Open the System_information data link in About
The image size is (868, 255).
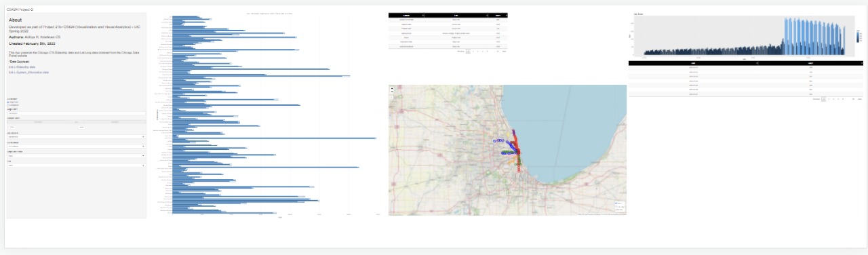click(x=28, y=72)
